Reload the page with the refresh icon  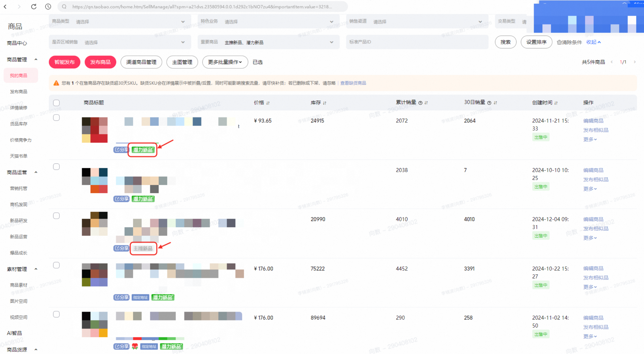coord(34,7)
